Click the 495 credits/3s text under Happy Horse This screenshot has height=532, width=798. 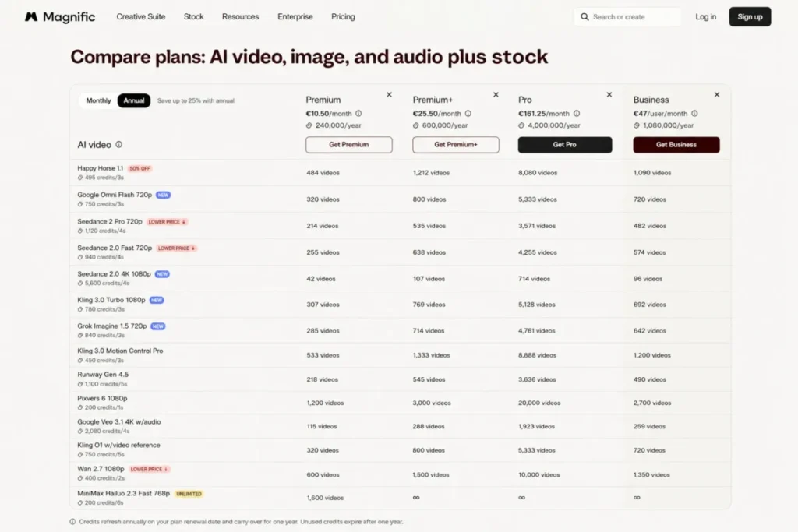click(x=104, y=178)
